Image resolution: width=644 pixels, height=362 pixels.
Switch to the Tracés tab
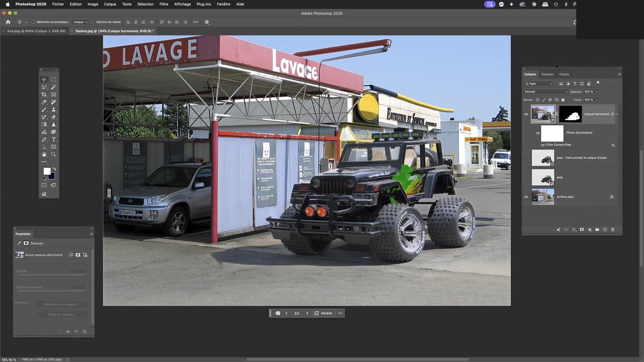564,74
